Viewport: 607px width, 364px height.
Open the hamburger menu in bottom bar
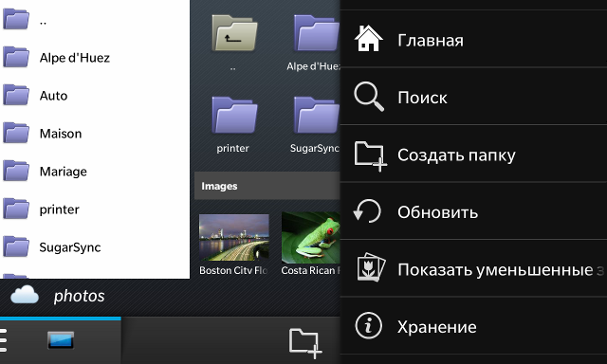3,340
